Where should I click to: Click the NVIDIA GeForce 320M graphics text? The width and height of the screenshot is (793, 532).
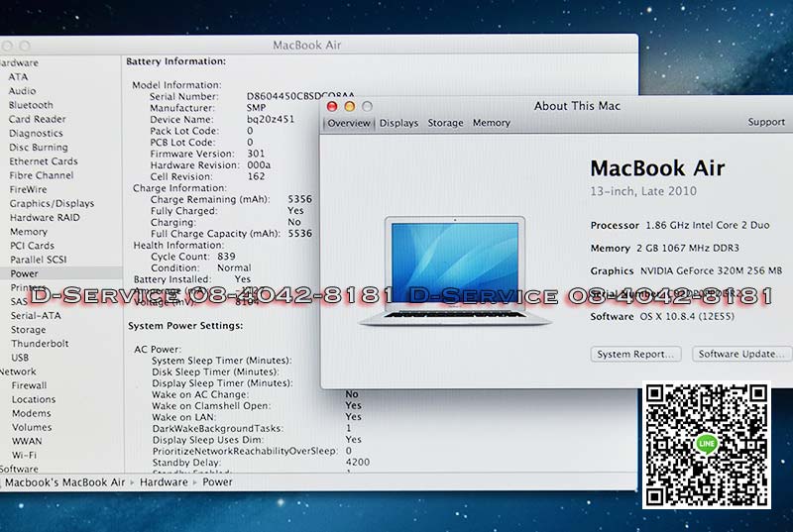point(711,271)
